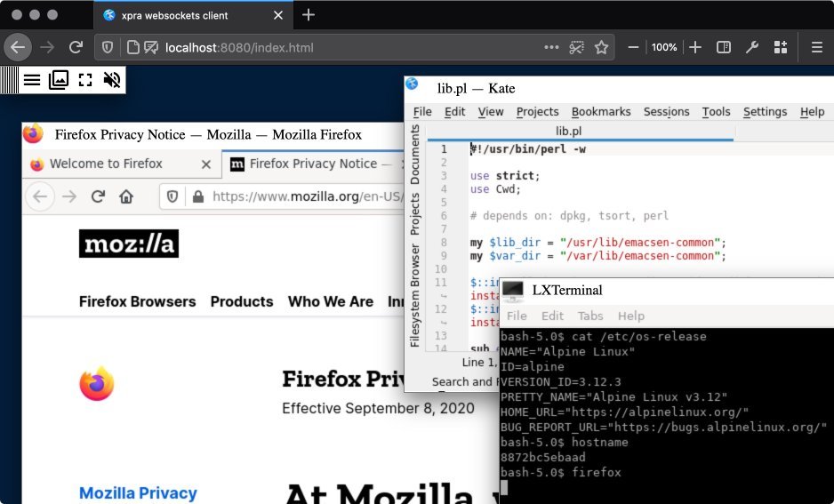Go back in the inner Firefox window
The height and width of the screenshot is (504, 834).
pos(40,196)
